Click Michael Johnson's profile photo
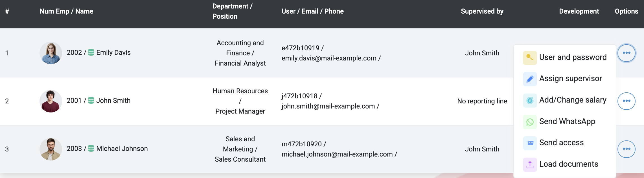The image size is (644, 178). [x=51, y=149]
